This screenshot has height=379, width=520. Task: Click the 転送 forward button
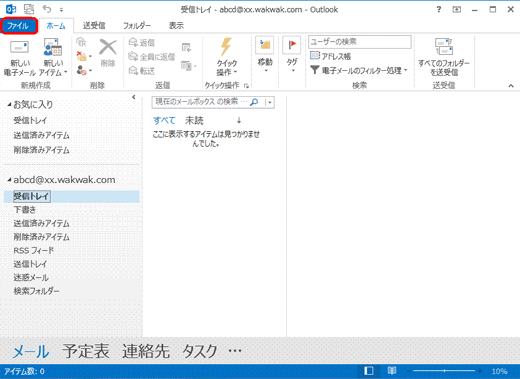tap(142, 71)
